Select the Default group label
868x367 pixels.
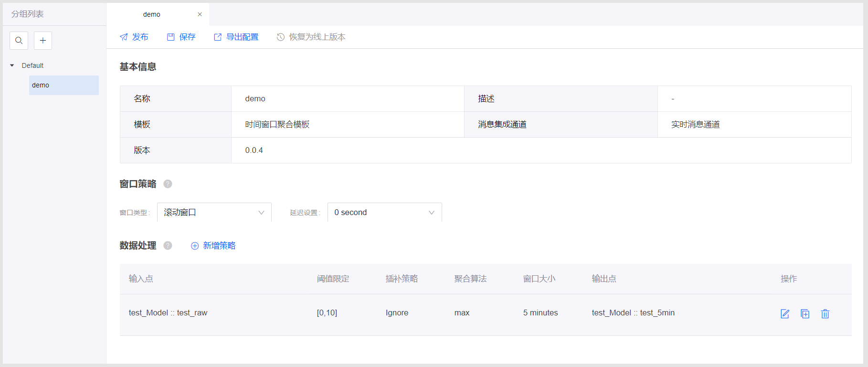32,65
